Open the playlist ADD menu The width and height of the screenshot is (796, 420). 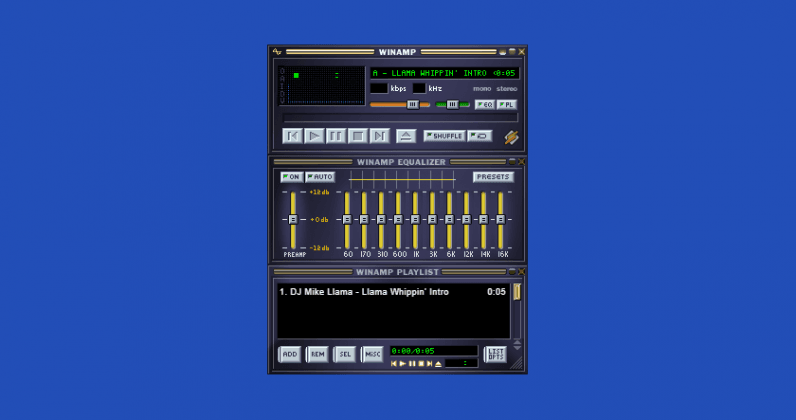[x=290, y=354]
